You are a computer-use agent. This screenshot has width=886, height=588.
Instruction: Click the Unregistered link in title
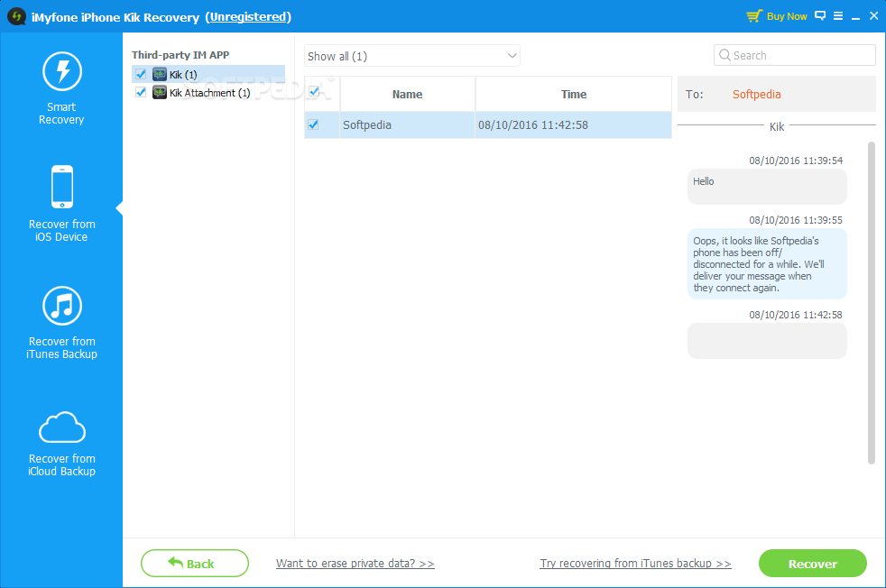248,17
